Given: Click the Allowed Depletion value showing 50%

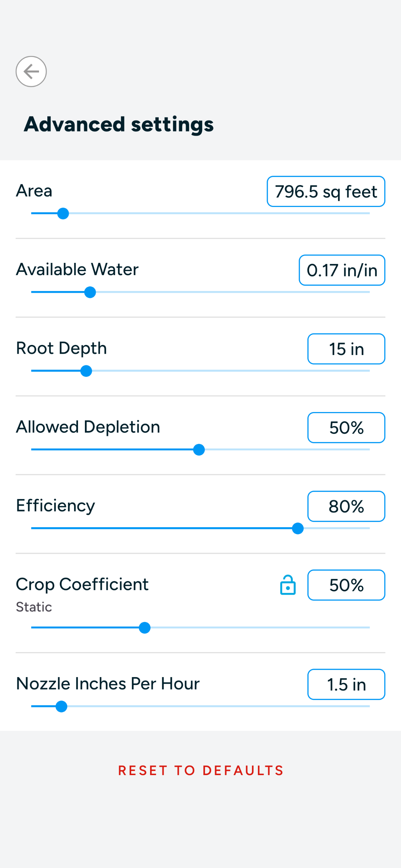Looking at the screenshot, I should click(346, 428).
